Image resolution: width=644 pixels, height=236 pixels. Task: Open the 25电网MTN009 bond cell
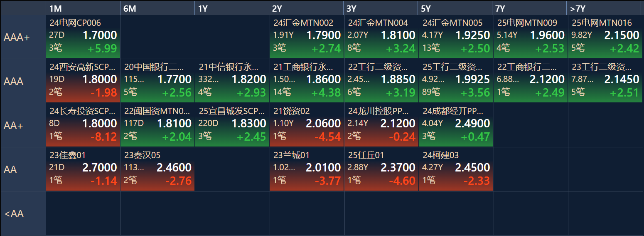click(x=531, y=37)
